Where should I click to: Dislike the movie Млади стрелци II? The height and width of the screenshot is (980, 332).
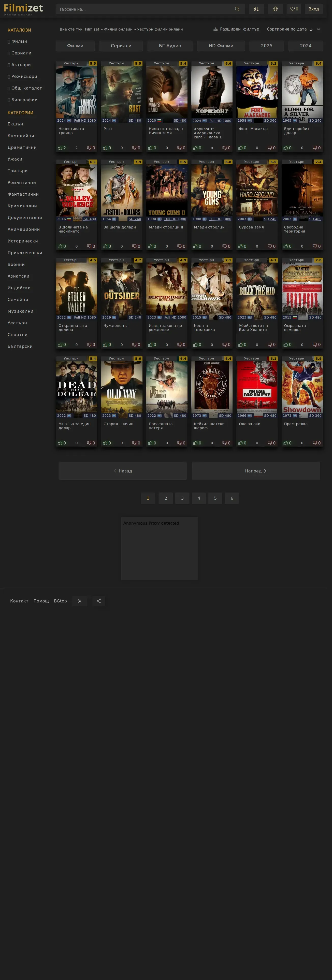181,247
